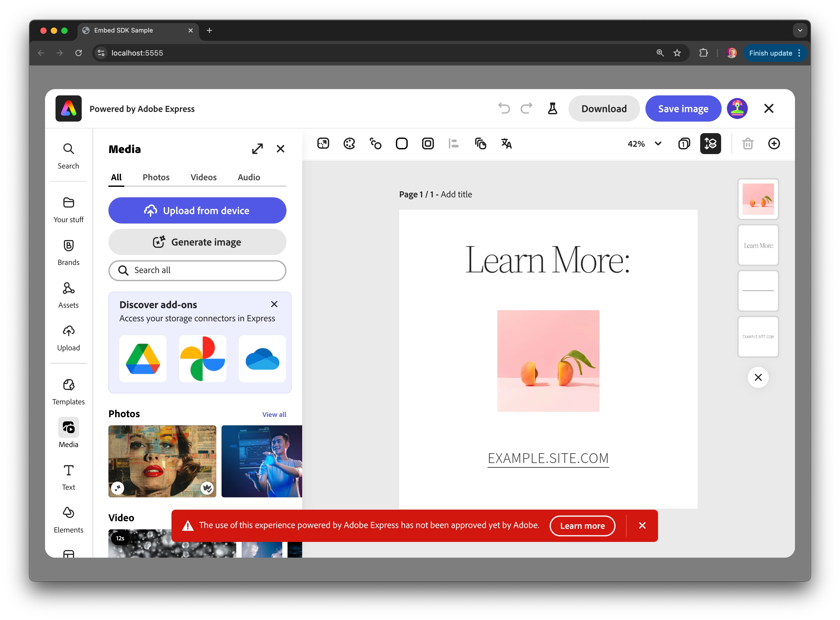Delete page with trash icon
The width and height of the screenshot is (840, 620).
[748, 144]
